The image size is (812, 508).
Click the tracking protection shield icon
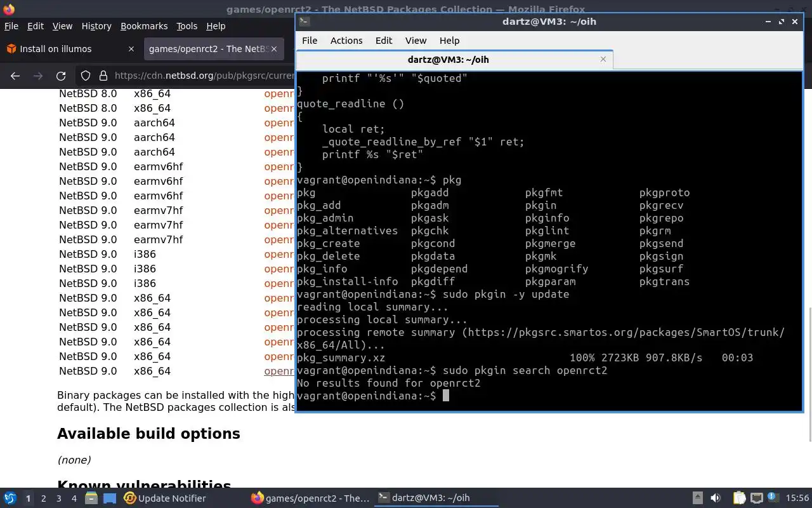click(86, 76)
